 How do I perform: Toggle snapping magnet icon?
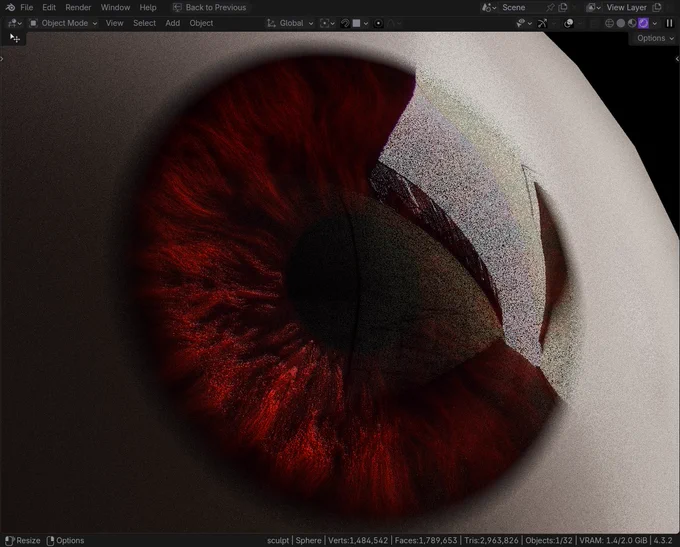point(345,23)
